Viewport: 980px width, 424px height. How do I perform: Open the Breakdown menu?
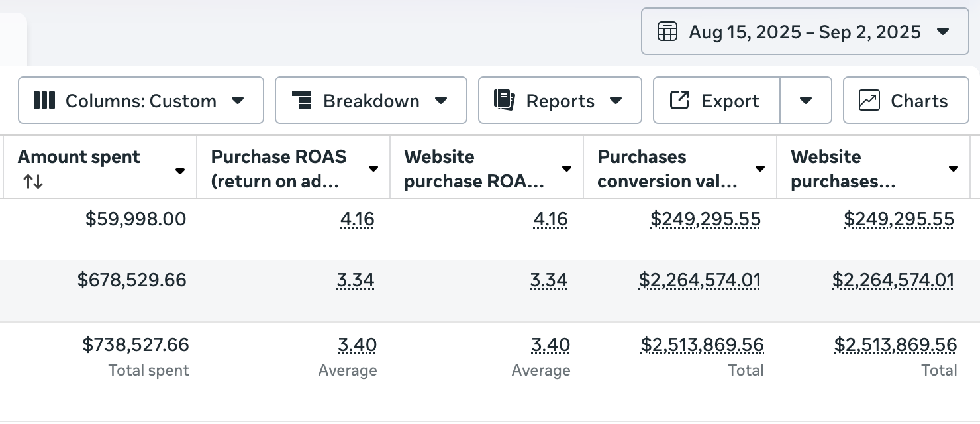(371, 100)
